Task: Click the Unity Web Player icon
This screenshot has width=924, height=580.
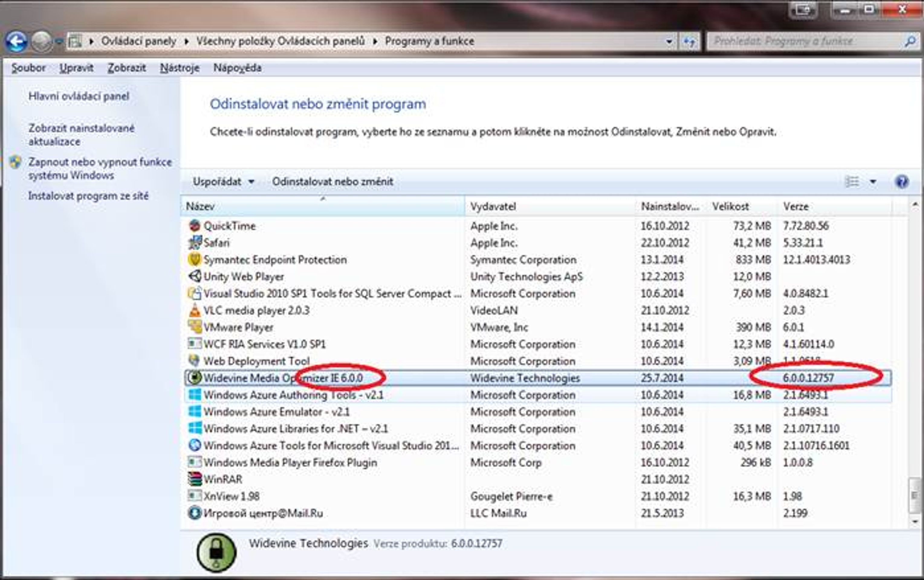Action: 195,276
